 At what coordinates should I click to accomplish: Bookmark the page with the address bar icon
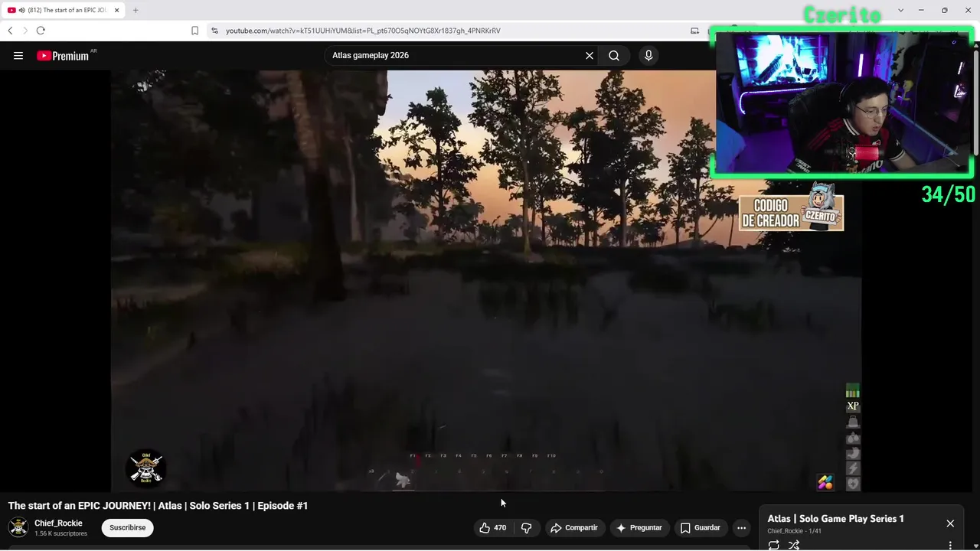[x=194, y=31]
